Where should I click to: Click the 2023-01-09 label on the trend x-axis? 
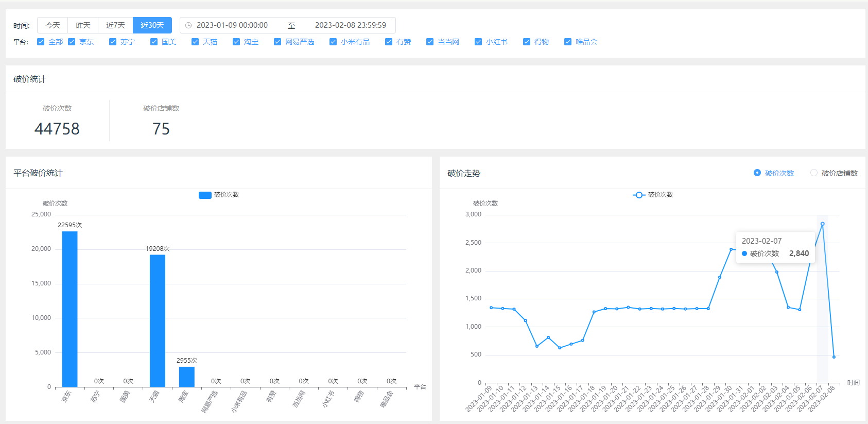point(479,399)
